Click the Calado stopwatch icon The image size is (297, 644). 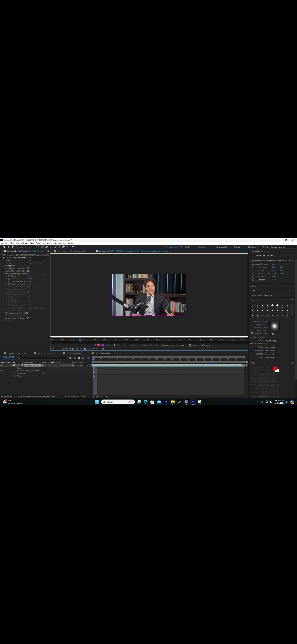(9, 276)
